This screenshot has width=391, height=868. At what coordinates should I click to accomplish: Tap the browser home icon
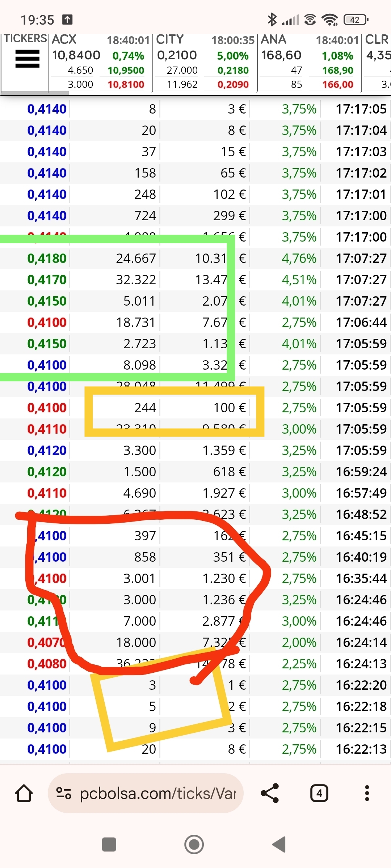(x=24, y=793)
